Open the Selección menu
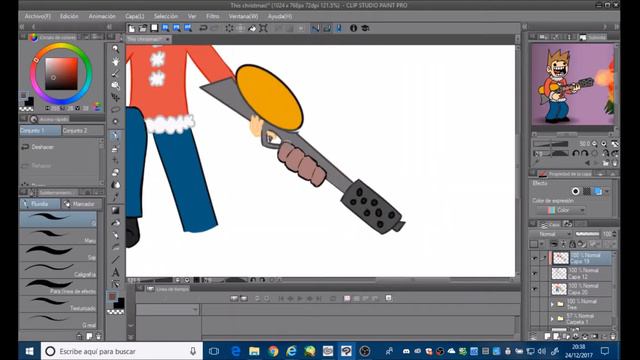The width and height of the screenshot is (640, 360). tap(166, 16)
